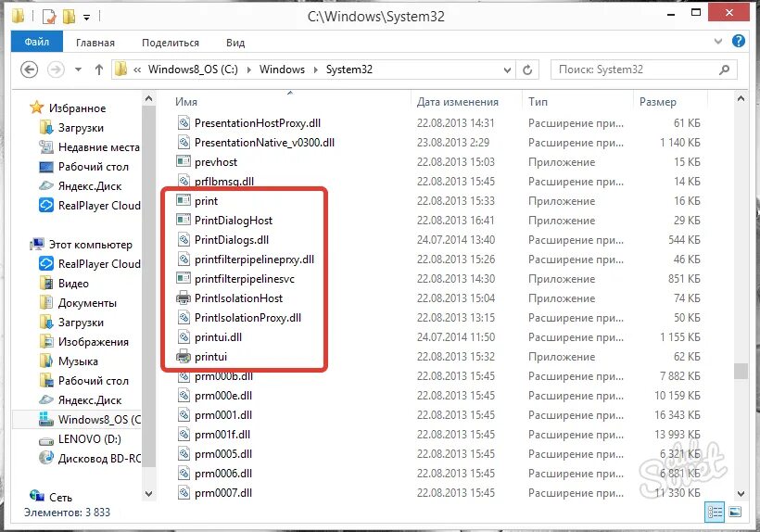Open arrow after Windows8_OS (C:) breadcrumb

248,70
